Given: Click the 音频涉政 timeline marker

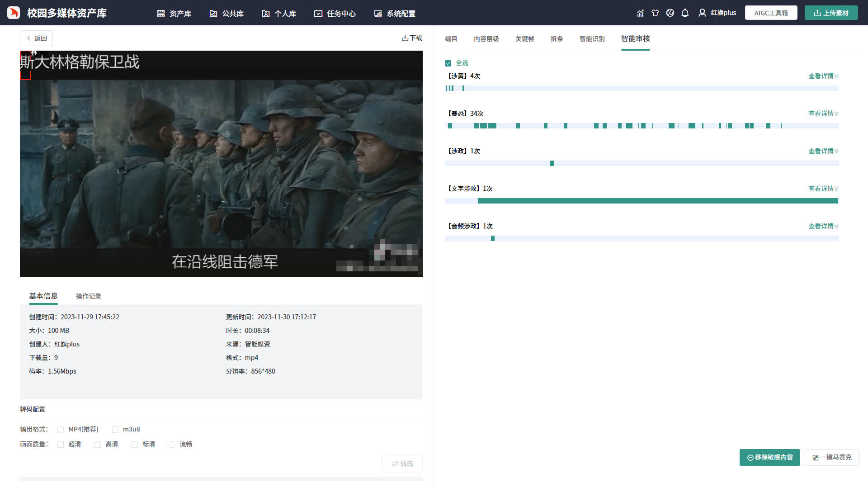Looking at the screenshot, I should 493,239.
